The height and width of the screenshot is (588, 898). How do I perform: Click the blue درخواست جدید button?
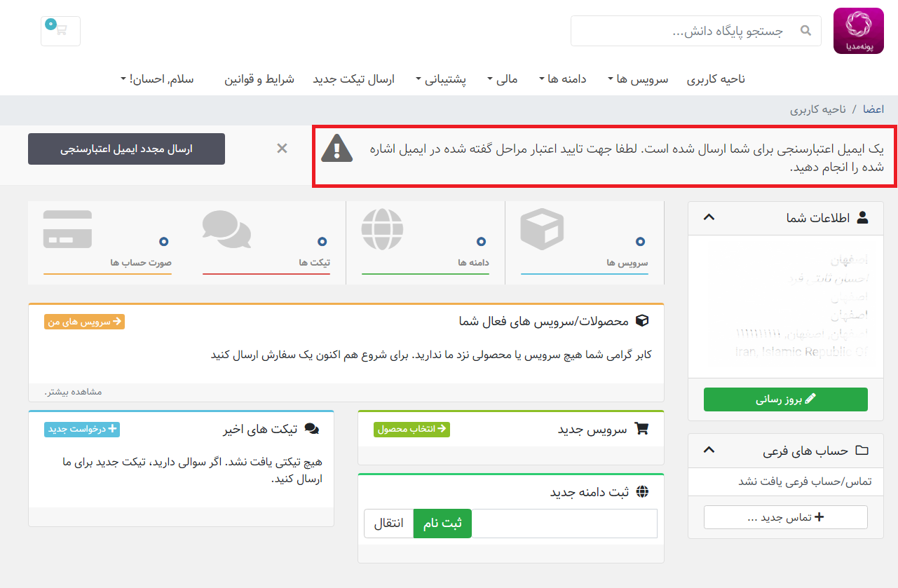click(82, 429)
